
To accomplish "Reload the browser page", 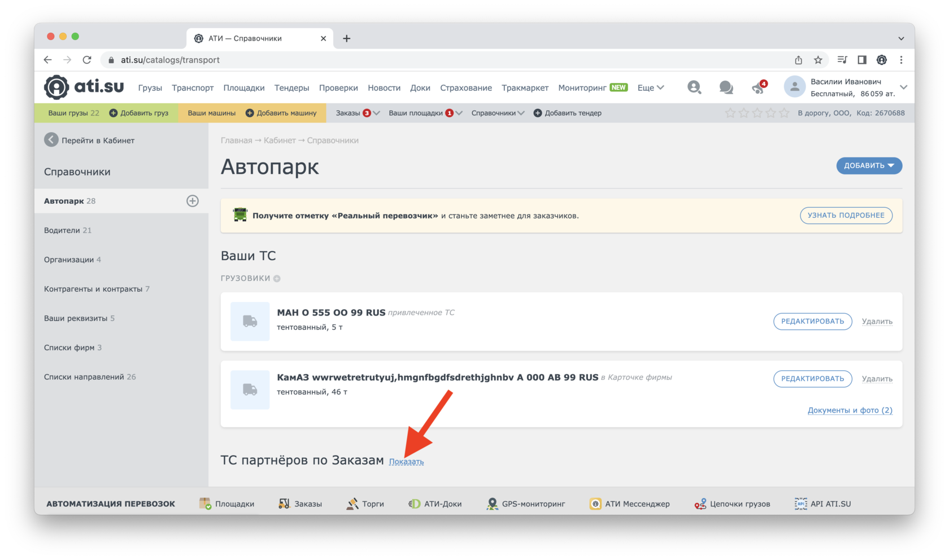I will click(87, 60).
